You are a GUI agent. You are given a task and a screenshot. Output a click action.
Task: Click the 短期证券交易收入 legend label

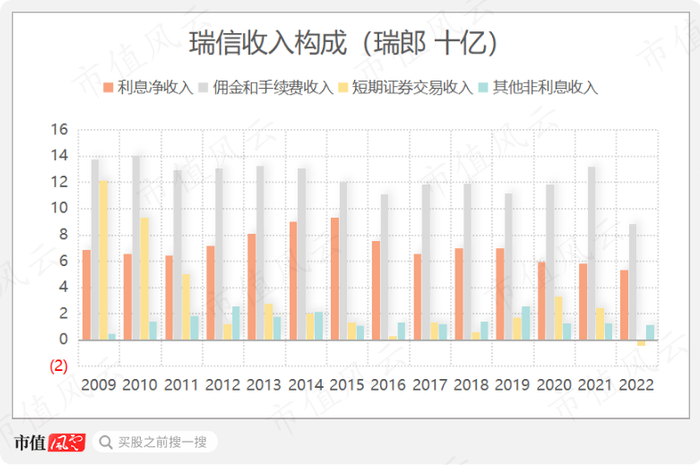pos(412,87)
